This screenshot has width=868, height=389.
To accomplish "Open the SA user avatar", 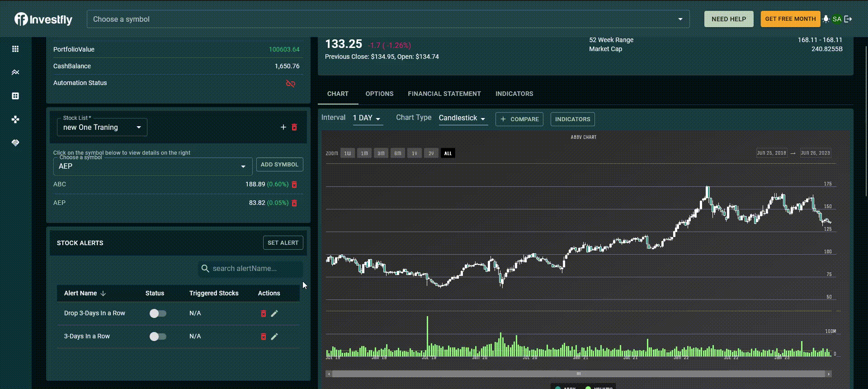I will 837,19.
